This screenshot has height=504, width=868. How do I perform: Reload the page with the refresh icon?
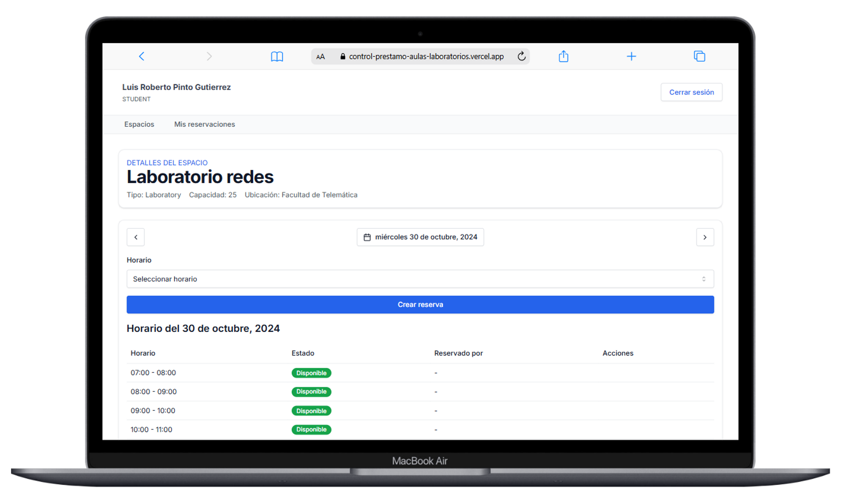(x=521, y=56)
